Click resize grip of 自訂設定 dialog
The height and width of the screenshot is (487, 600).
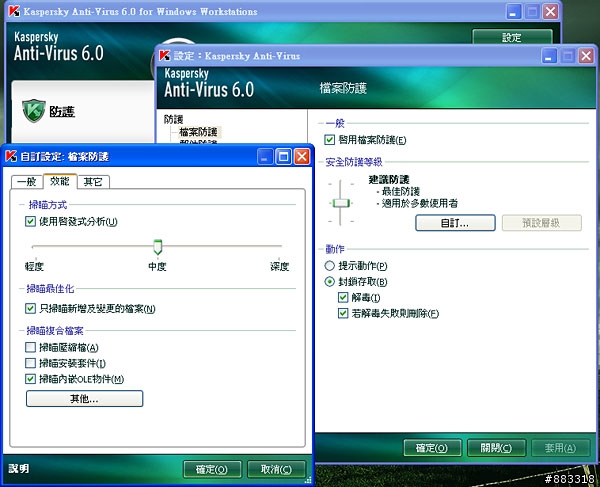point(308,480)
